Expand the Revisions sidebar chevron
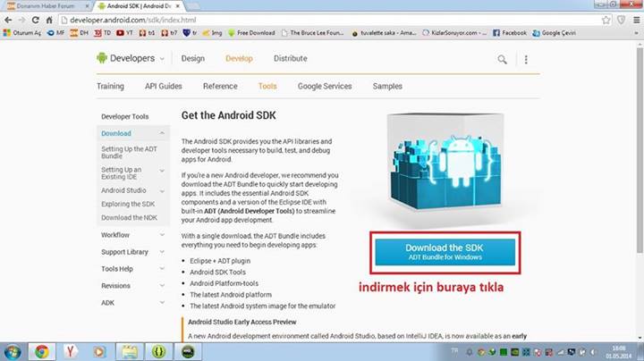This screenshot has height=361, width=644. [162, 286]
